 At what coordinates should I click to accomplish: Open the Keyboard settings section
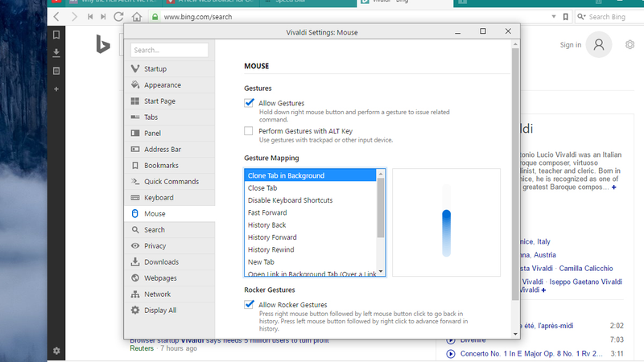click(x=170, y=197)
